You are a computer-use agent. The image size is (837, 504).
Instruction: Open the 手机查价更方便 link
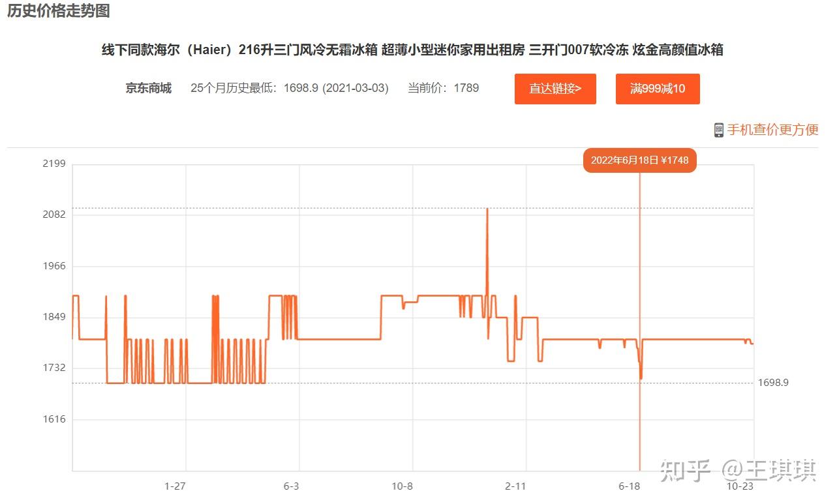pyautogui.click(x=772, y=130)
